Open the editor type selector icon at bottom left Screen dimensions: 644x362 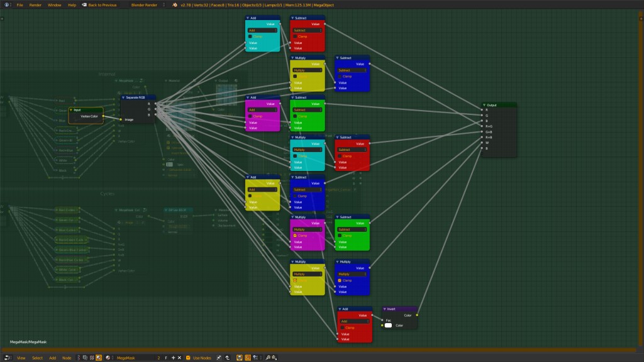(x=7, y=358)
